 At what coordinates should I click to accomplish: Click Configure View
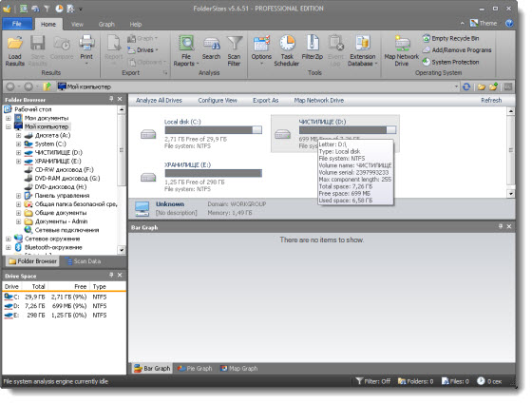pos(218,101)
